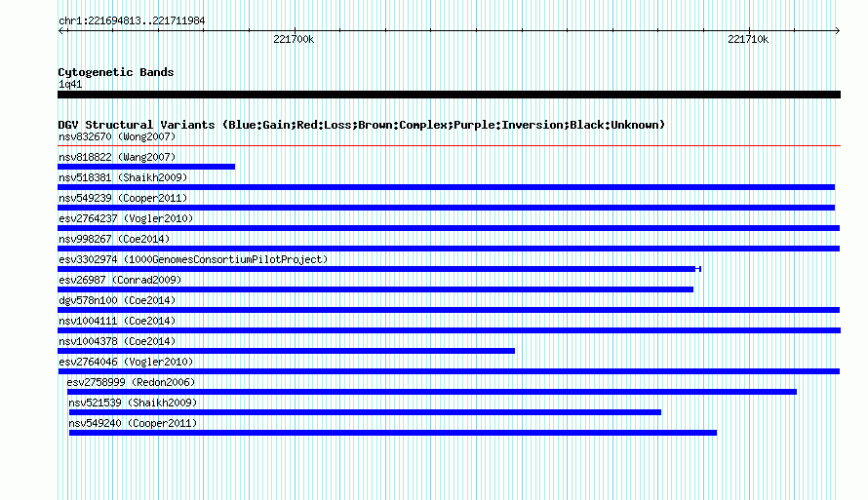The height and width of the screenshot is (500, 868).
Task: Click the nsv518381 (Shaikh2009) blue bar
Action: pos(446,187)
